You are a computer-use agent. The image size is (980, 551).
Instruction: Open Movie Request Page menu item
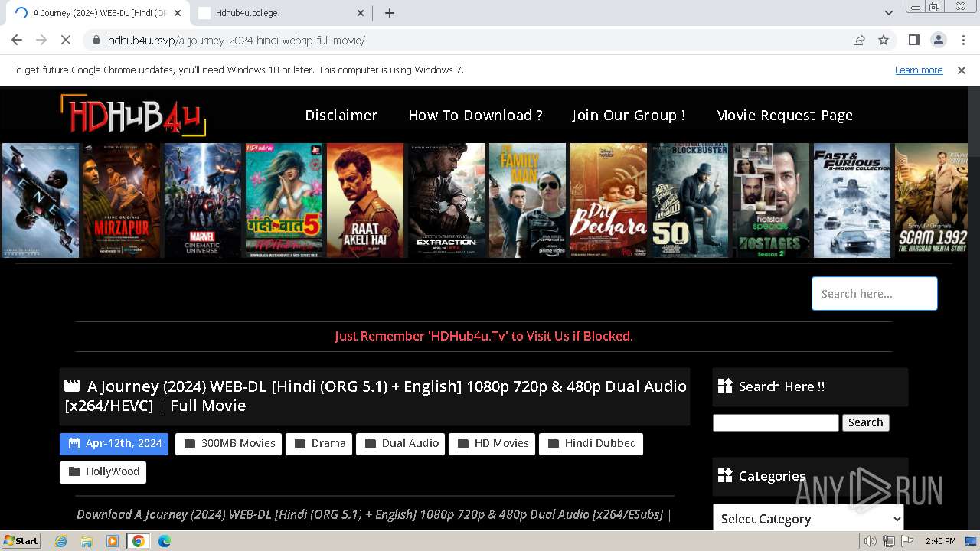(784, 115)
